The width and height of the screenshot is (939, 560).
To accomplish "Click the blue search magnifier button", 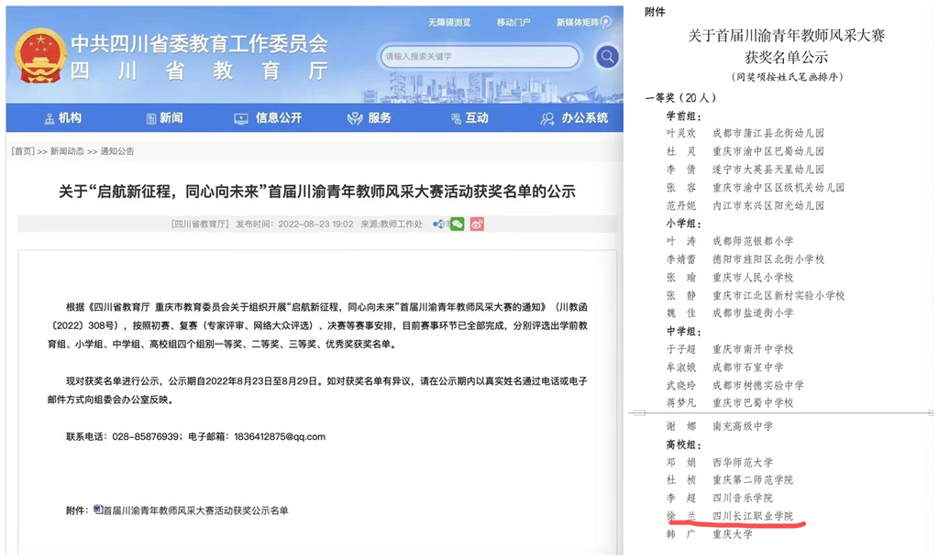I will tap(607, 57).
